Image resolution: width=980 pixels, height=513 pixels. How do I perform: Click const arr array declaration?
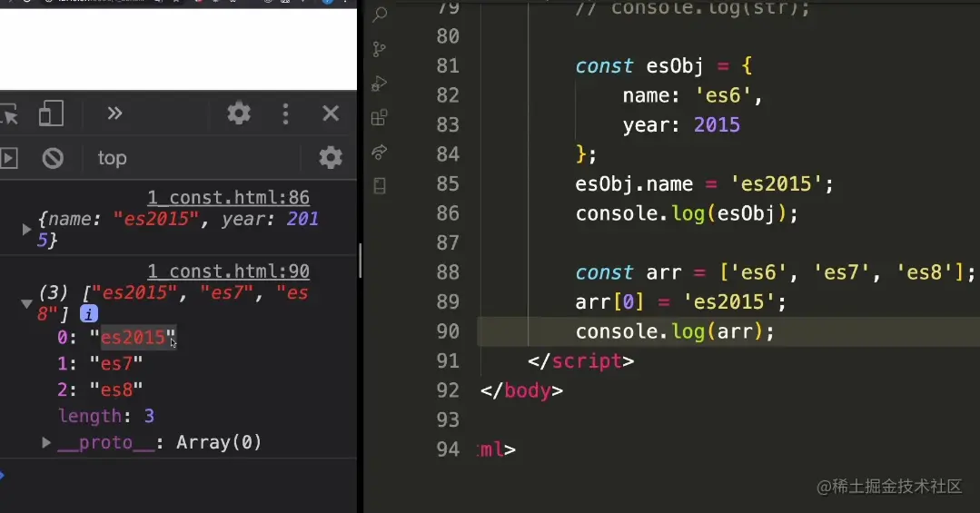775,272
